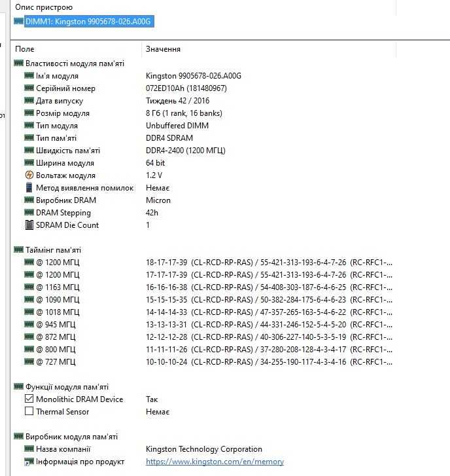Click the icon of @ 727 МГЦ row
Viewport: 450px width, 476px height.
[29, 361]
